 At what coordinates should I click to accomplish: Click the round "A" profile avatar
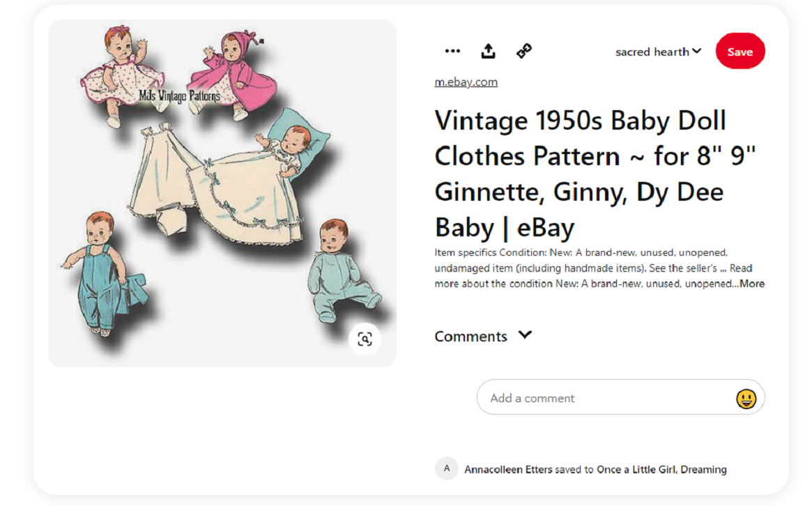point(447,468)
